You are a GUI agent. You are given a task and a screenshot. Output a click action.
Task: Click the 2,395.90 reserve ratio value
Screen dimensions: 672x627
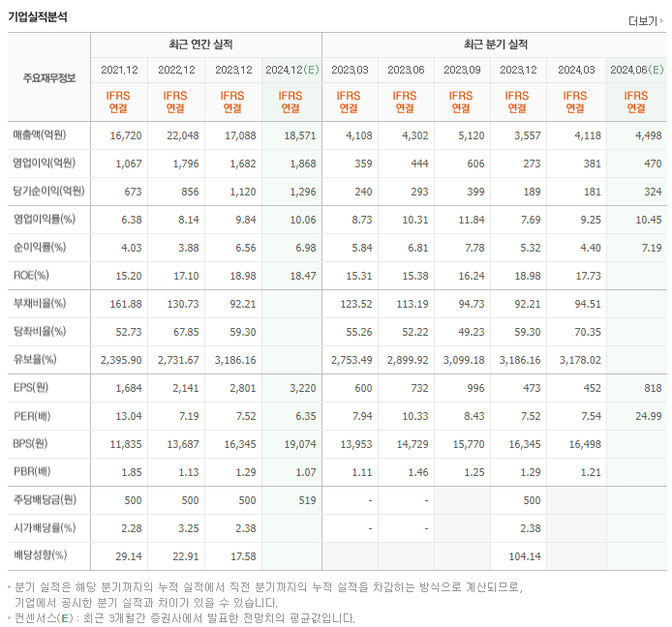tap(121, 360)
